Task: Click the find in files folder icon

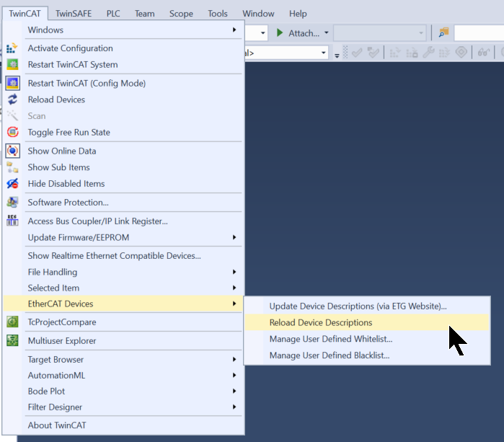Action: click(x=443, y=32)
